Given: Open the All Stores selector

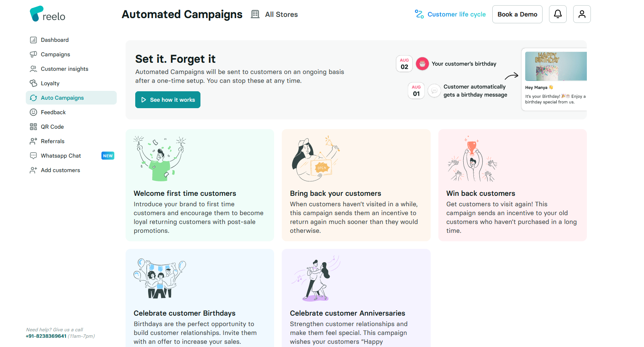Looking at the screenshot, I should [x=274, y=14].
